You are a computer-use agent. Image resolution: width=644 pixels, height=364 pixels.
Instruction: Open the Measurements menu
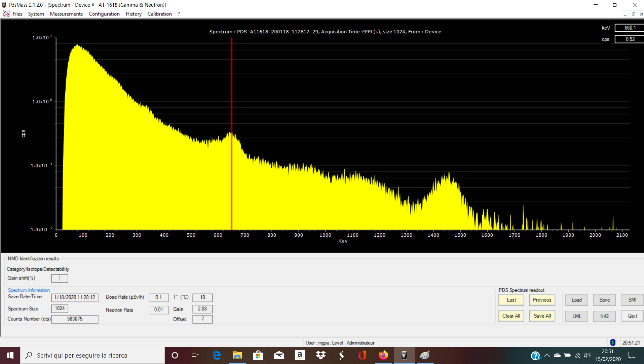tap(66, 14)
